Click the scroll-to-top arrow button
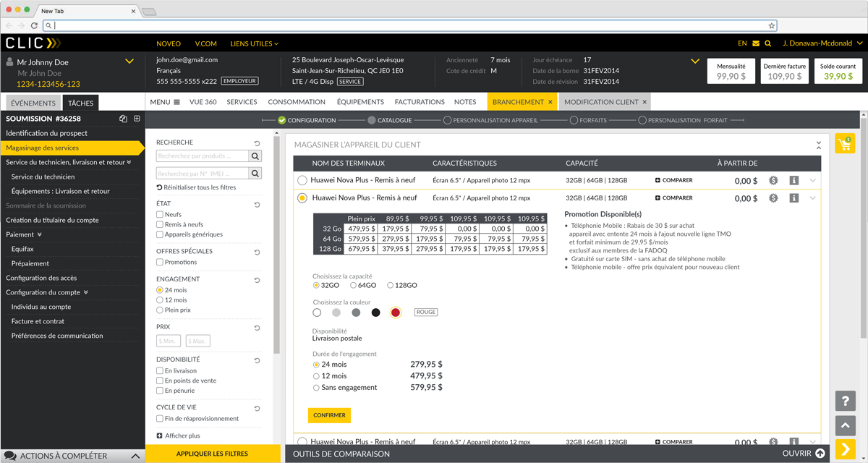This screenshot has width=868, height=463. click(845, 425)
